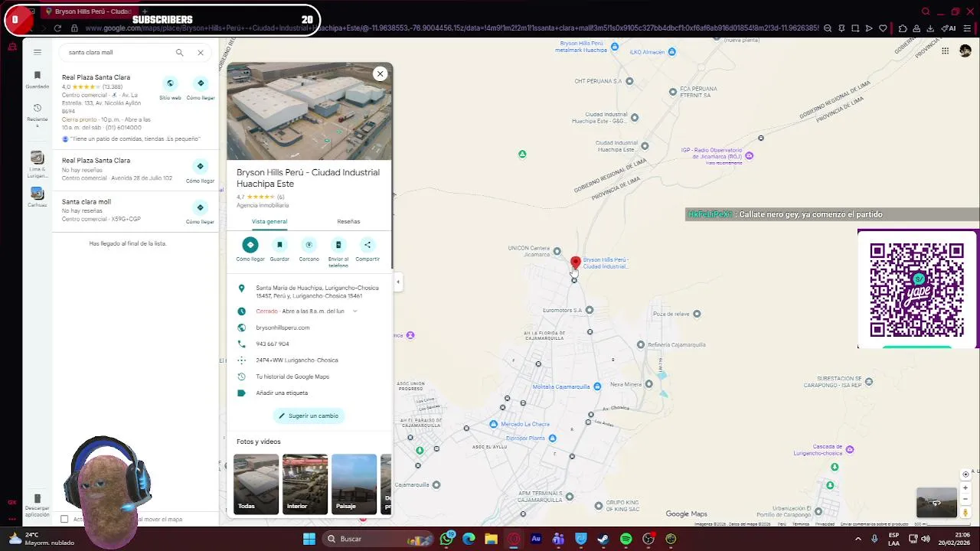Open File Explorer from the taskbar
The image size is (980, 551).
point(491,539)
